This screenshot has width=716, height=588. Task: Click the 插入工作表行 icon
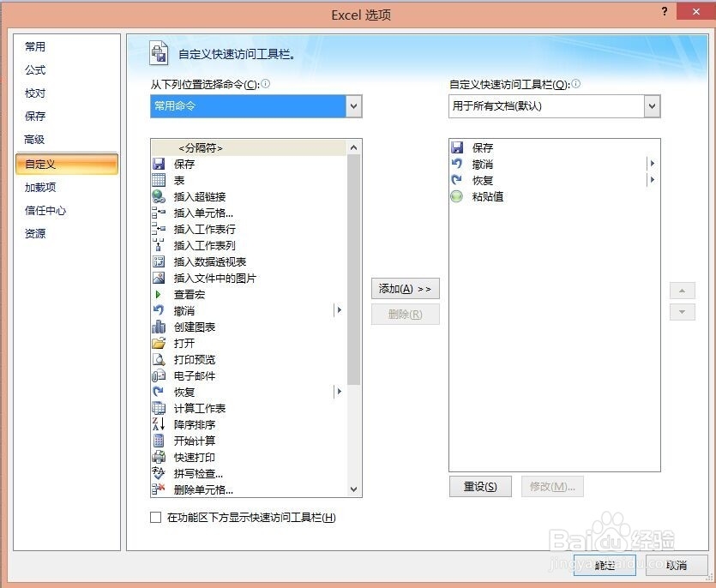coord(159,229)
